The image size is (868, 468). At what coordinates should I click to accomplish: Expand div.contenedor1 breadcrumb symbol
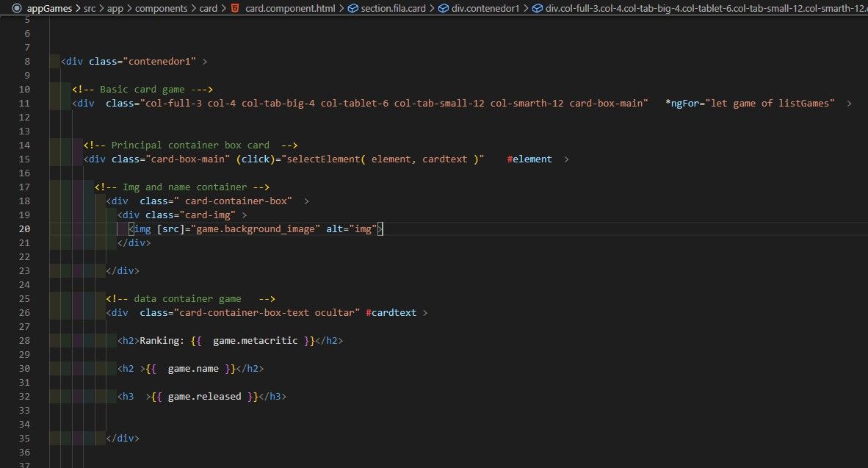click(485, 8)
